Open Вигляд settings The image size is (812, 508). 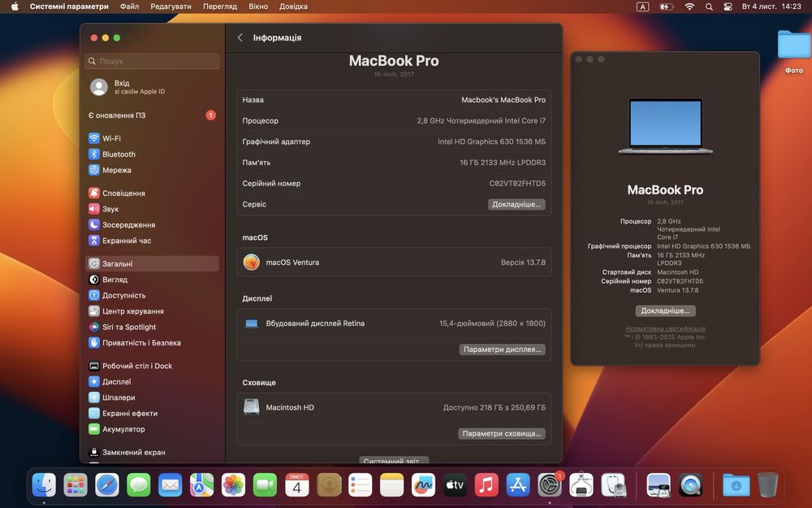[x=153, y=280]
